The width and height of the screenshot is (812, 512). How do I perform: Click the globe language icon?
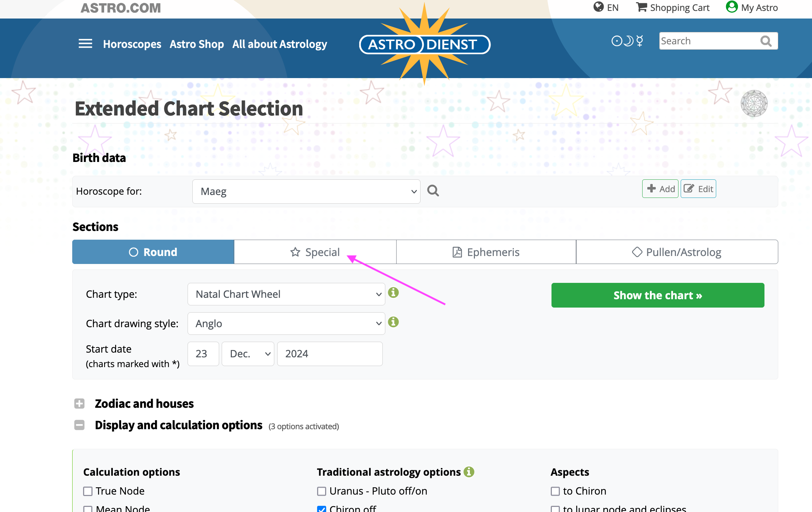pyautogui.click(x=598, y=7)
